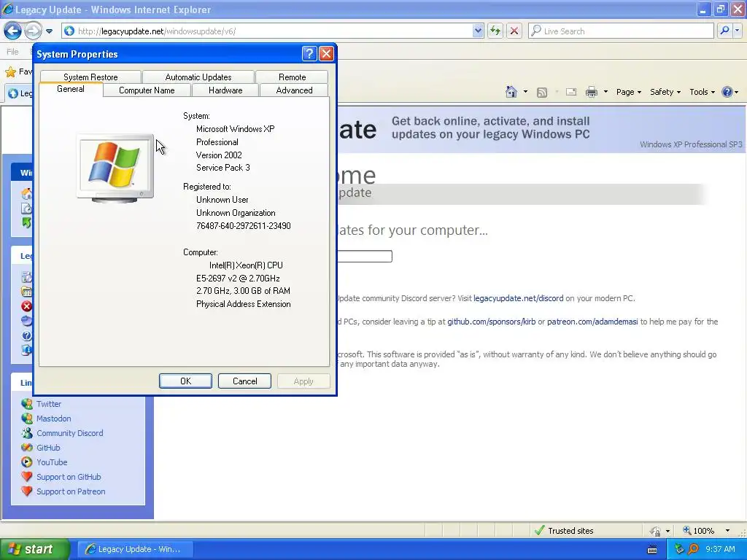Click the Service Pack 3 text

click(223, 168)
